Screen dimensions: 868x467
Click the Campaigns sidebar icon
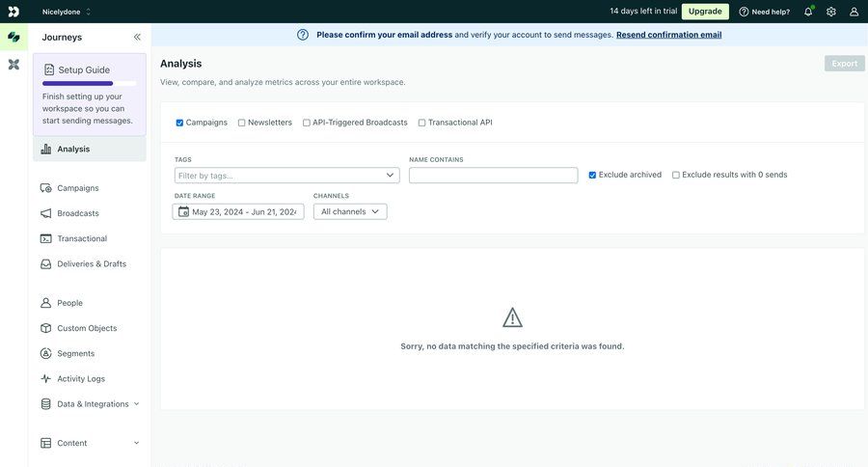pyautogui.click(x=46, y=188)
